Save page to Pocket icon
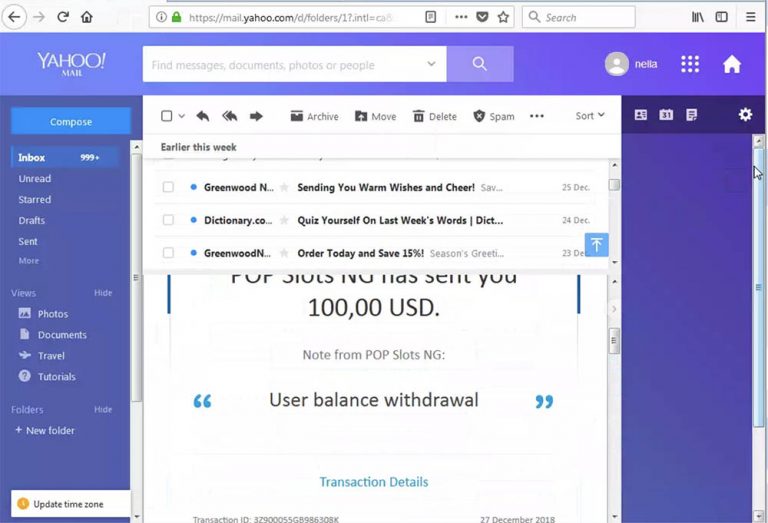Image resolution: width=768 pixels, height=523 pixels. (x=482, y=17)
